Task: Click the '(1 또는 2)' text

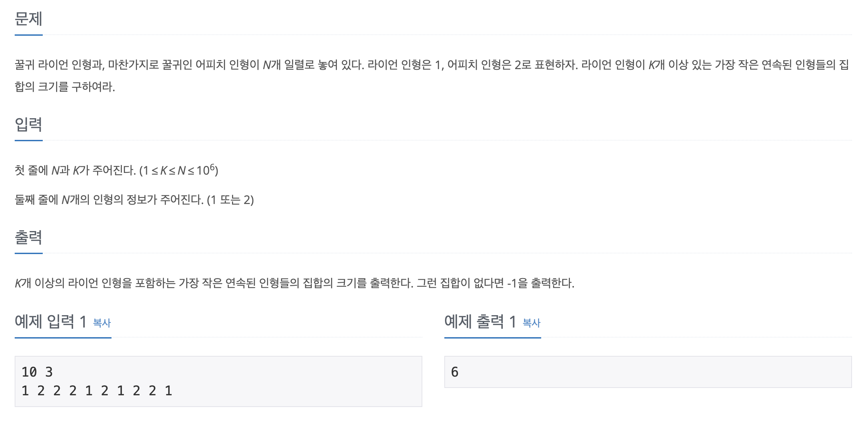Action: [x=230, y=200]
